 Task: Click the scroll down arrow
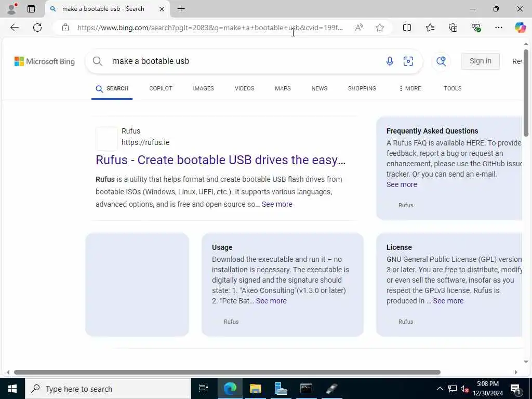[526, 362]
